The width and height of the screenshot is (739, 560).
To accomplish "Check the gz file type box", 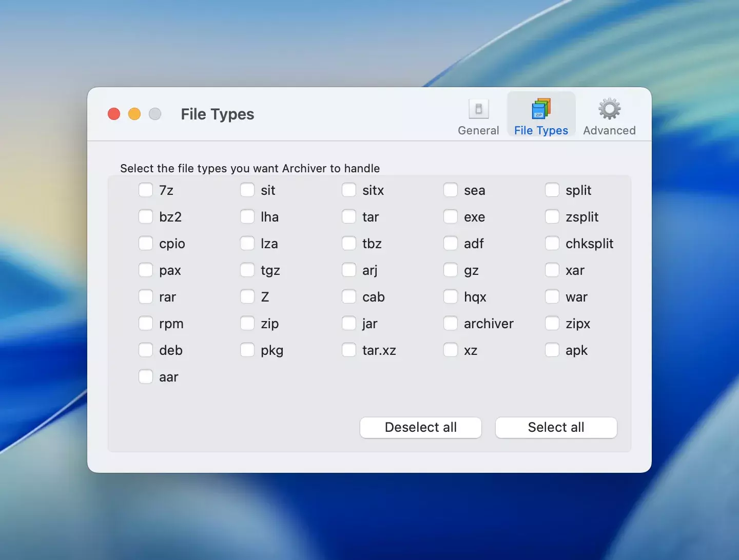I will [x=451, y=270].
